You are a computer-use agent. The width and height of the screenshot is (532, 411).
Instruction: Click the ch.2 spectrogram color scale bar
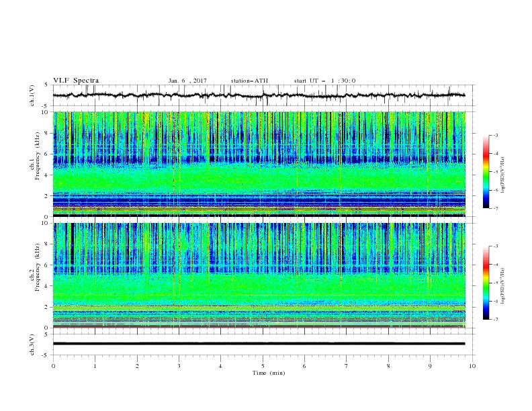[x=486, y=283]
